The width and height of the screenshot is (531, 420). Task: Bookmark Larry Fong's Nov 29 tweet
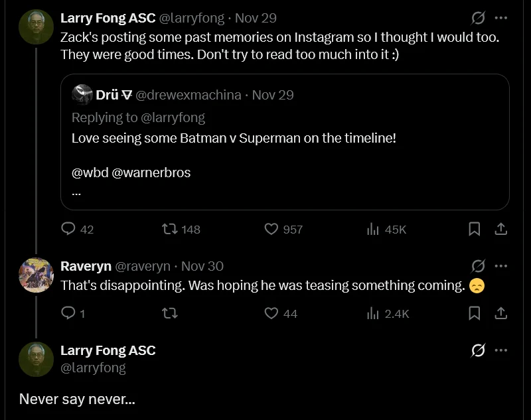pos(475,229)
